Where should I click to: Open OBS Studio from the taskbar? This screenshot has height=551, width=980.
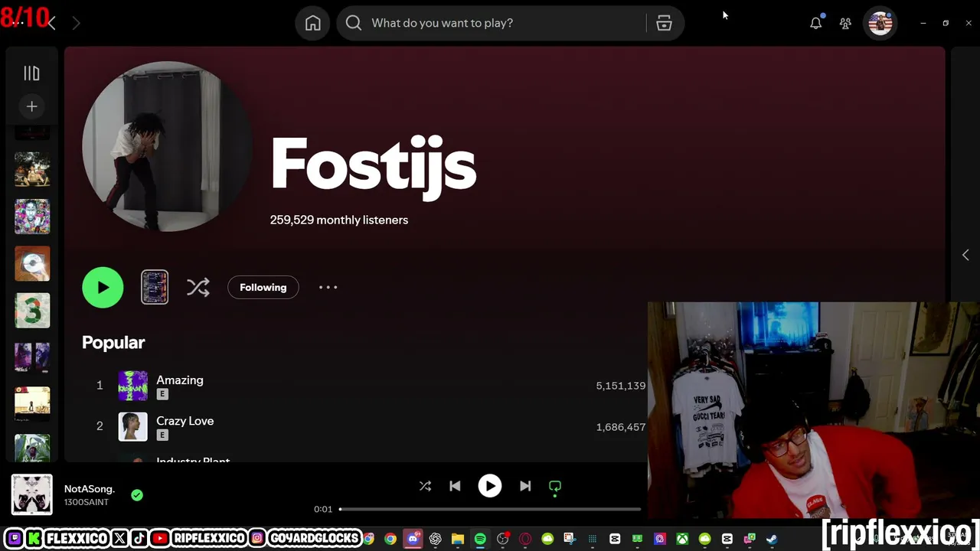tap(503, 539)
